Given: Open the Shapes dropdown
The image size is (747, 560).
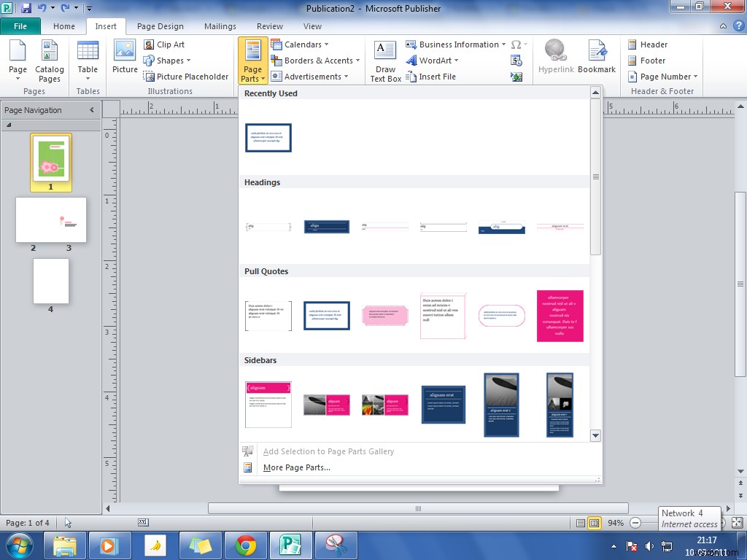Looking at the screenshot, I should tap(169, 61).
